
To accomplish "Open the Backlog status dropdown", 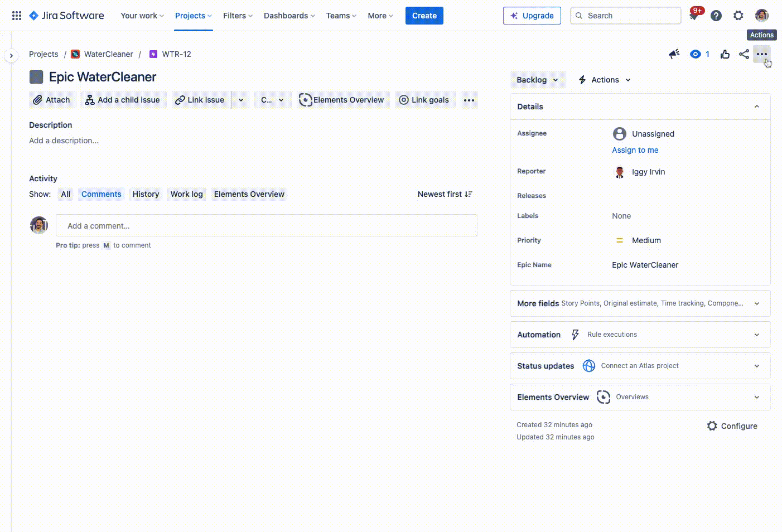I will [537, 80].
